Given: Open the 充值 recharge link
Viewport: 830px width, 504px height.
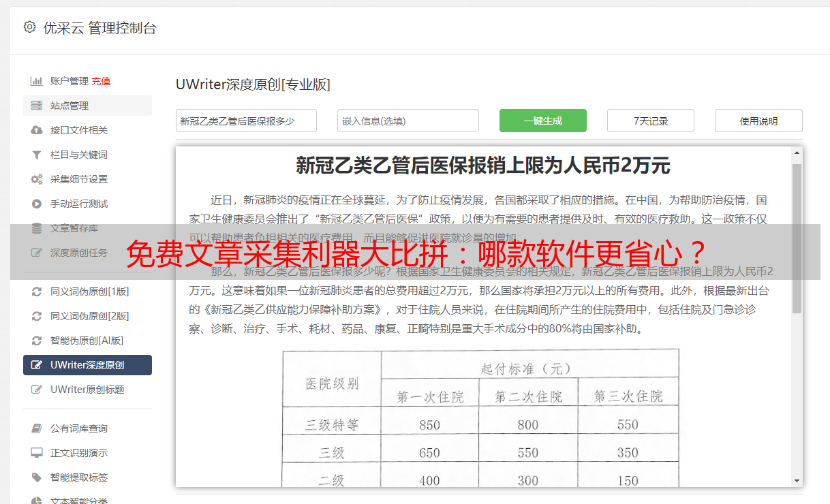Looking at the screenshot, I should click(x=101, y=81).
